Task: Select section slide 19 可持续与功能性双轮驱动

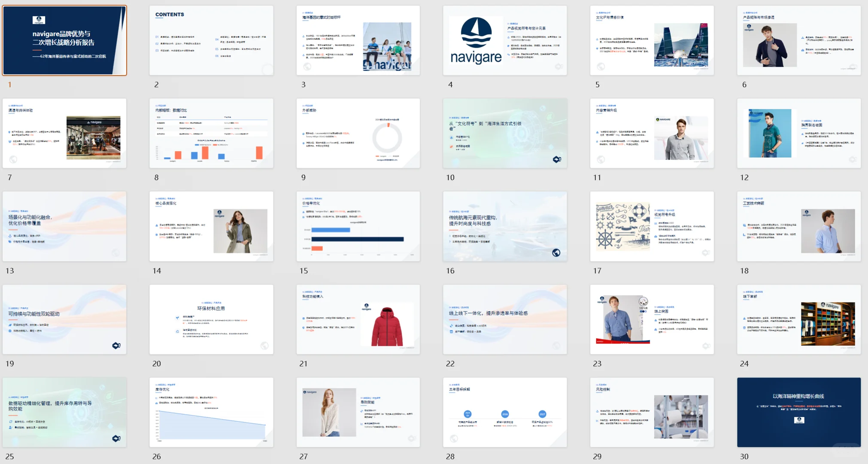Action: point(64,319)
